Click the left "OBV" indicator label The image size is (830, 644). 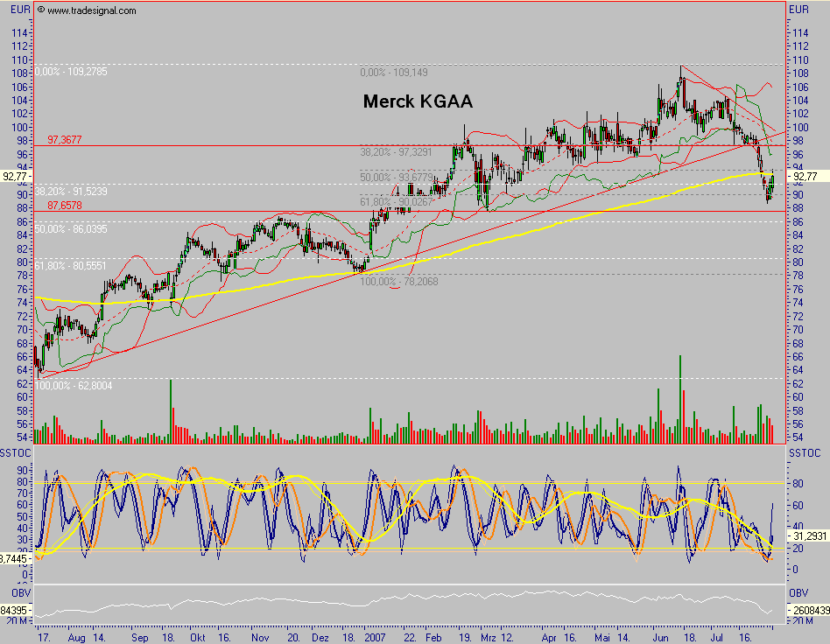[21, 592]
